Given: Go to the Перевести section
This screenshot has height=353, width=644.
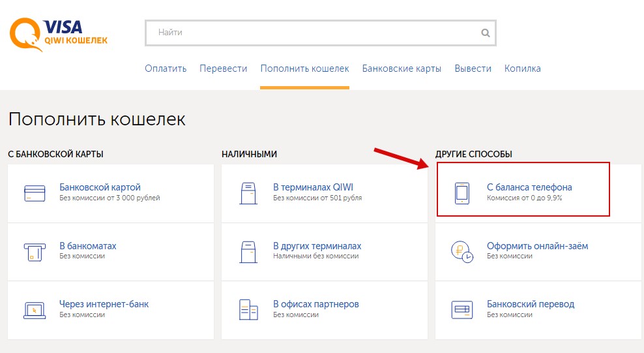Looking at the screenshot, I should pyautogui.click(x=223, y=69).
